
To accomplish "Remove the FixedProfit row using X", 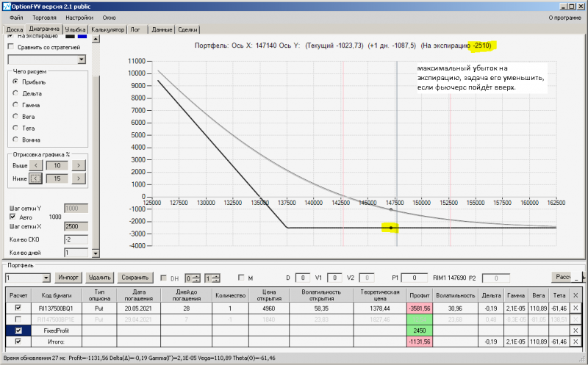I will coord(576,330).
